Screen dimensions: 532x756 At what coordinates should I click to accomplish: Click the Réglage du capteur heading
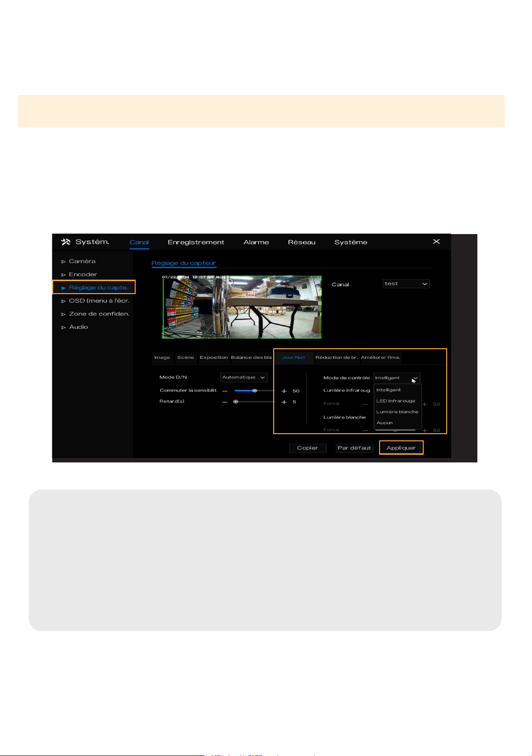point(184,263)
